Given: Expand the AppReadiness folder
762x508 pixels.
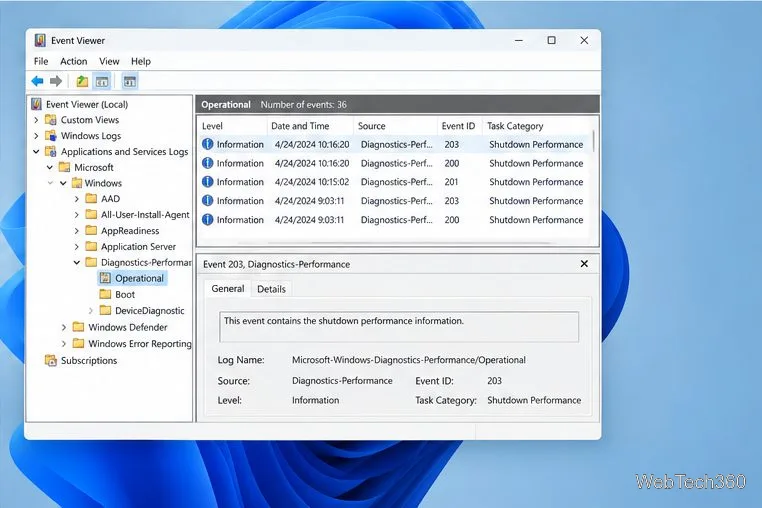Looking at the screenshot, I should 76,230.
